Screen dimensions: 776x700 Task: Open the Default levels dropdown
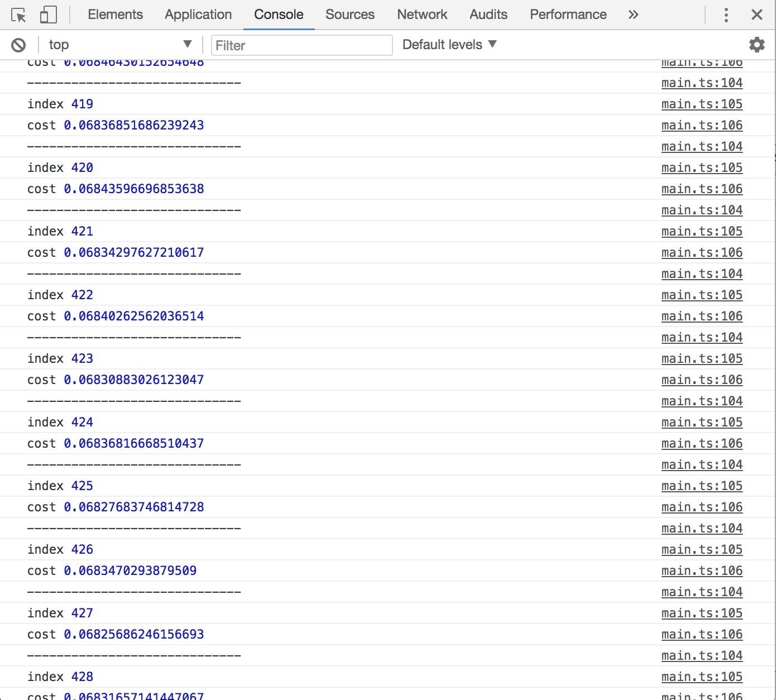click(449, 44)
